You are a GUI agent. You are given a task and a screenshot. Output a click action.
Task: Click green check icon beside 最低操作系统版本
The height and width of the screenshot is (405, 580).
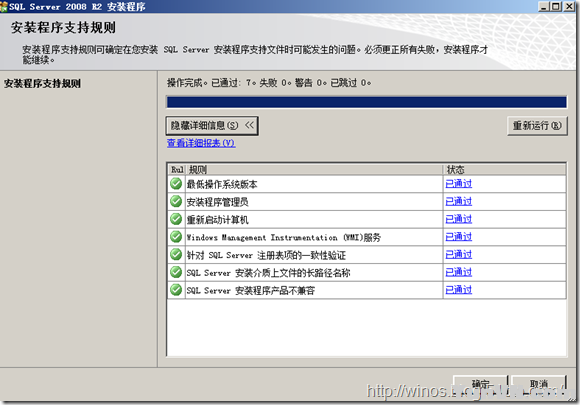pyautogui.click(x=176, y=183)
